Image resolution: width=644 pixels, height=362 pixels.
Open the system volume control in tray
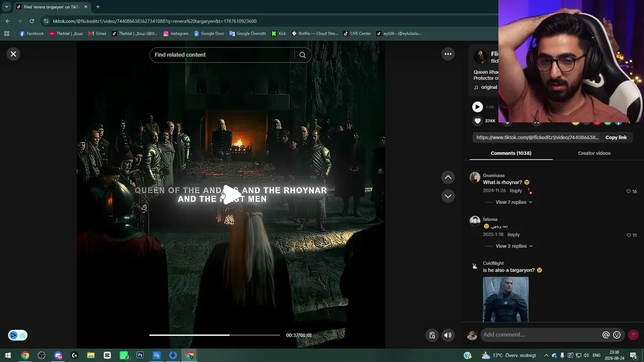587,355
